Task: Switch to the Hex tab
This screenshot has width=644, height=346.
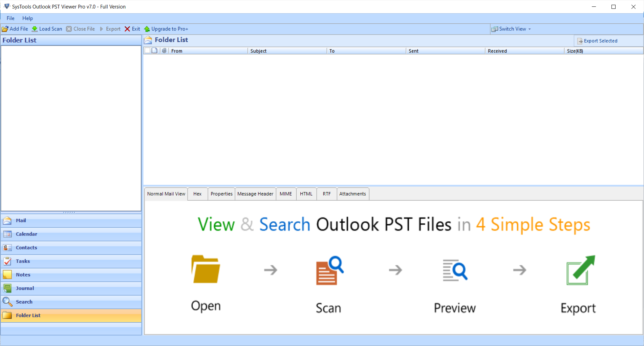Action: 197,194
